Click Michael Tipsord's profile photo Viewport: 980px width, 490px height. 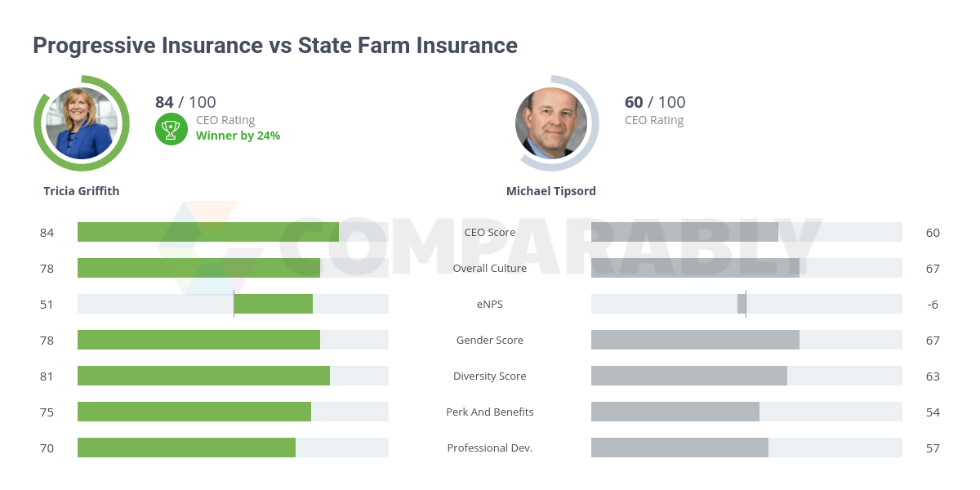coord(551,123)
